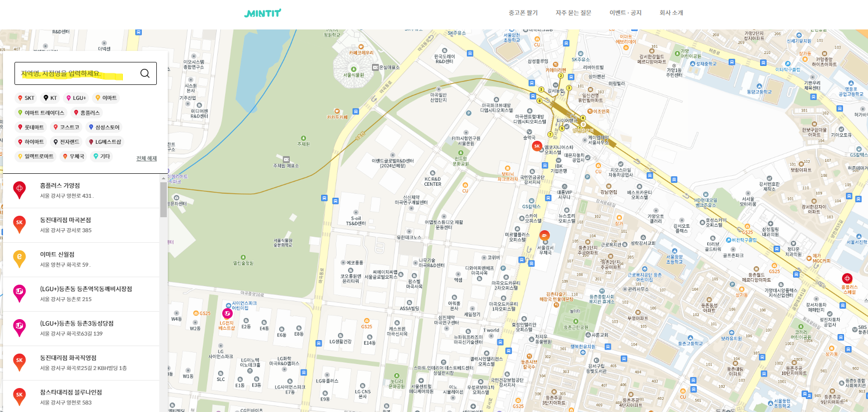Open the 회사 소개 menu
The width and height of the screenshot is (868, 412).
[x=671, y=13]
